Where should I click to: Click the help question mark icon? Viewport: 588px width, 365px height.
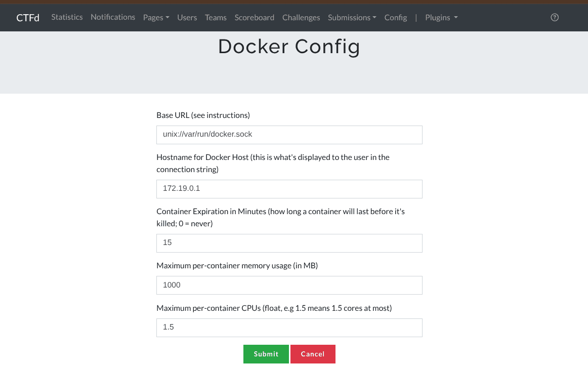point(555,17)
